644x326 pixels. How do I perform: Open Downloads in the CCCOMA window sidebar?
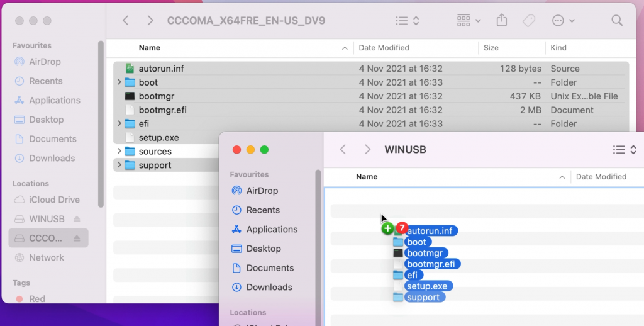point(45,158)
